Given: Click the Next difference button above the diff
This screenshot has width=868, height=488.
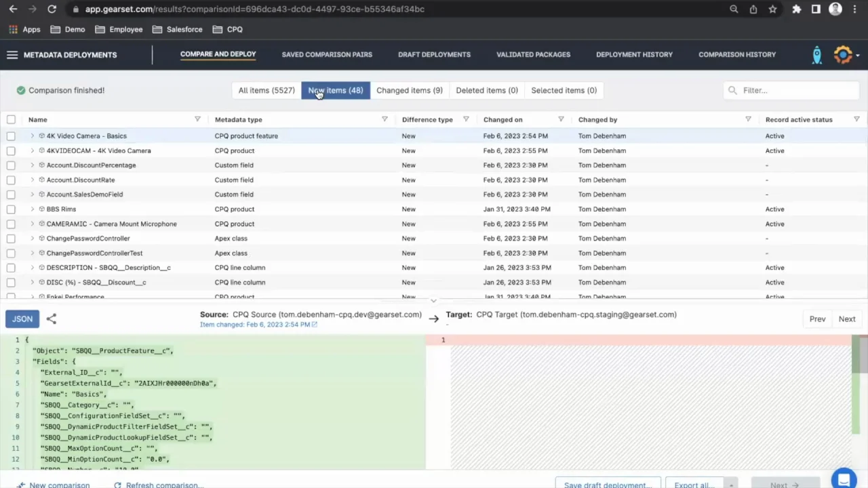Looking at the screenshot, I should point(847,319).
